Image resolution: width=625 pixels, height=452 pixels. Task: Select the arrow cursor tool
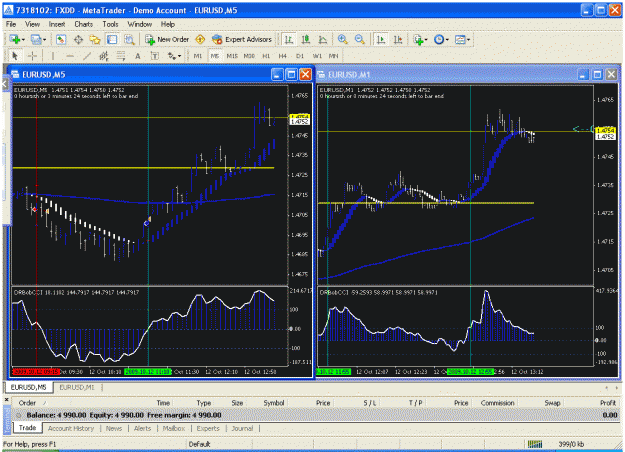coord(15,56)
